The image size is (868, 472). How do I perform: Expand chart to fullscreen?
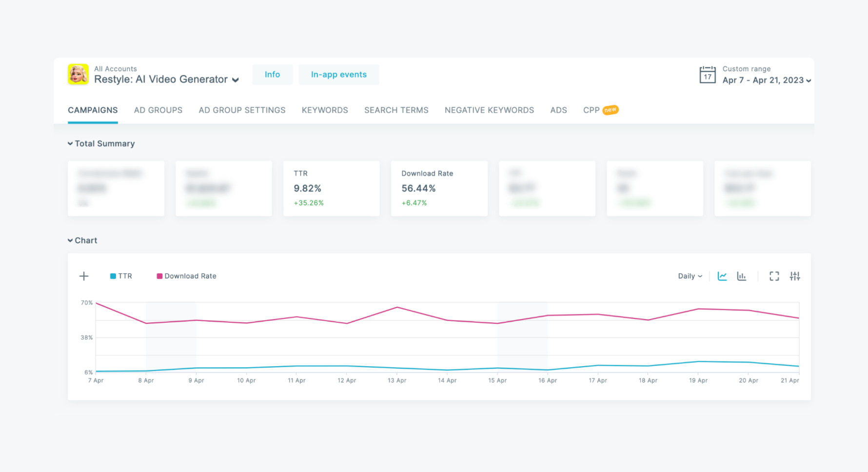coord(774,276)
